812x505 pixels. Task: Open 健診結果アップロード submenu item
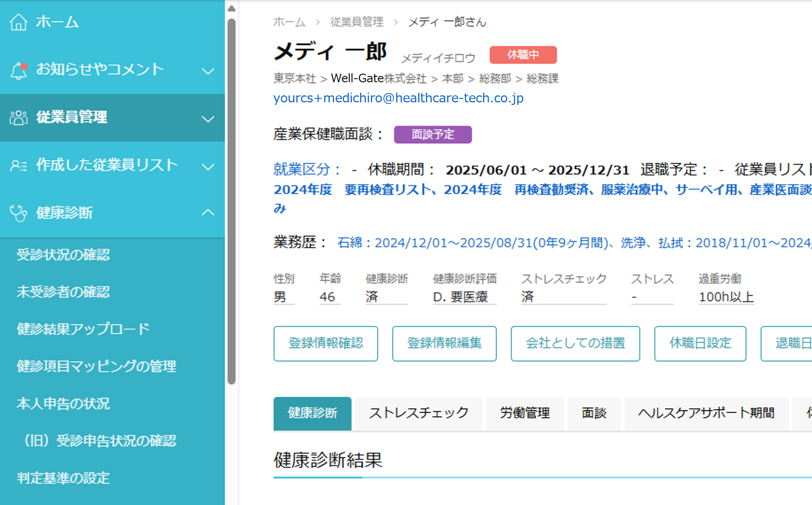(x=83, y=329)
